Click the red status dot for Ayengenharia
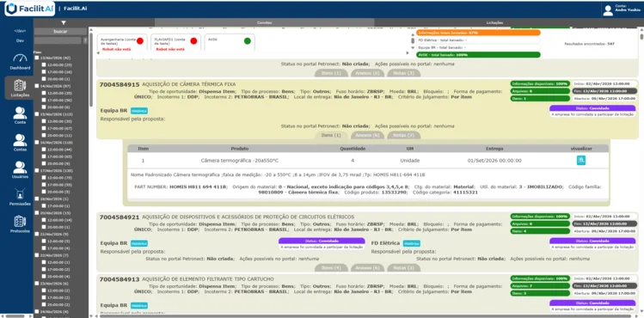The height and width of the screenshot is (318, 644). [x=140, y=40]
